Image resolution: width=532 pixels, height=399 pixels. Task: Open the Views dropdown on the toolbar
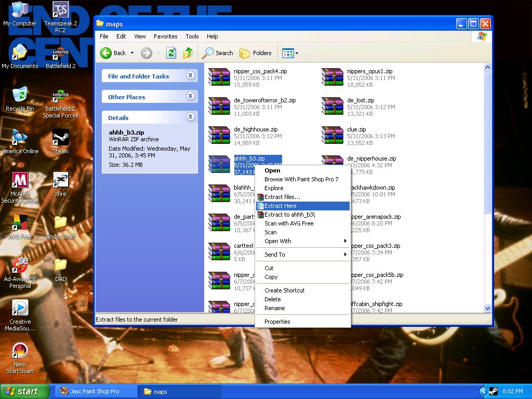296,53
